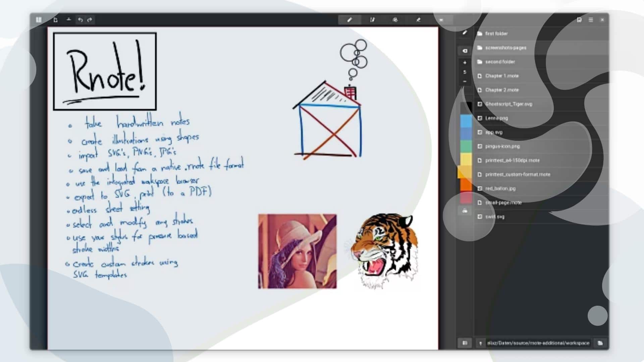Pick the red color swatch
644x362 pixels.
[466, 198]
